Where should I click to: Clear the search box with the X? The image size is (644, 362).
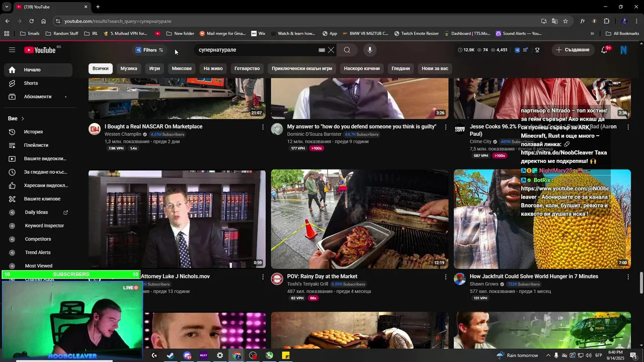point(331,50)
